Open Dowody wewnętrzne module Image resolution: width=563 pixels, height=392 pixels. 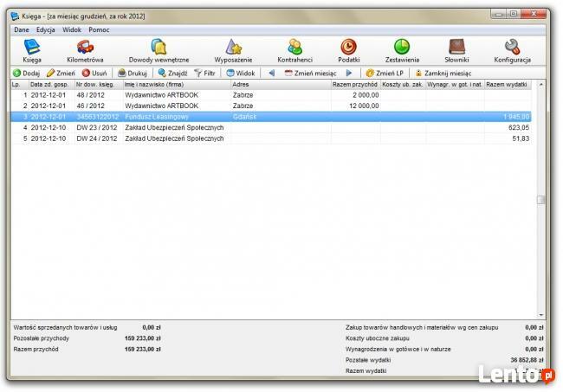tap(159, 51)
